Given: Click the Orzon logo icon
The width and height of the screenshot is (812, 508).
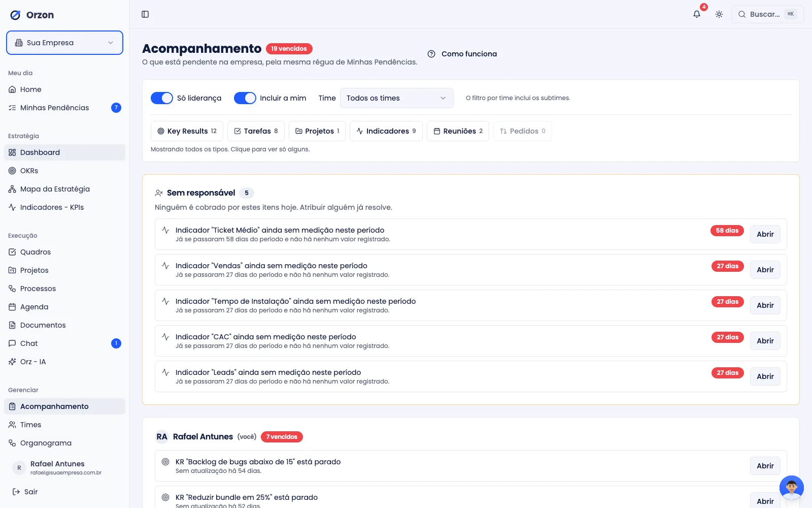Looking at the screenshot, I should (16, 15).
